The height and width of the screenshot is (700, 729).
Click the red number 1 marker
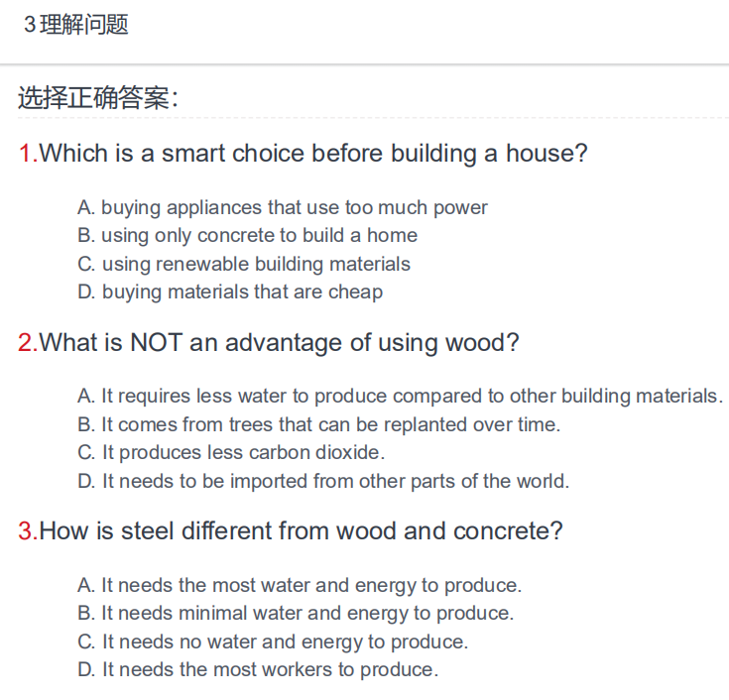28,154
